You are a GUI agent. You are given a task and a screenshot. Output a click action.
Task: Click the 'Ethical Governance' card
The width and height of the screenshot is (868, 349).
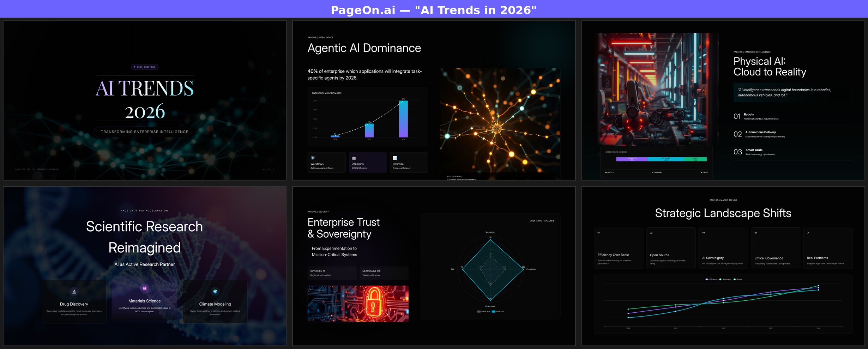[x=776, y=248]
